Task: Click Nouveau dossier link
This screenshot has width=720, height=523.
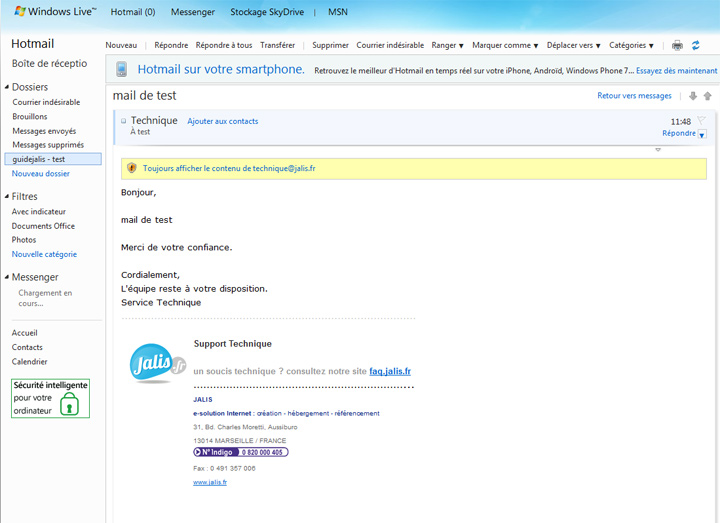Action: 40,174
